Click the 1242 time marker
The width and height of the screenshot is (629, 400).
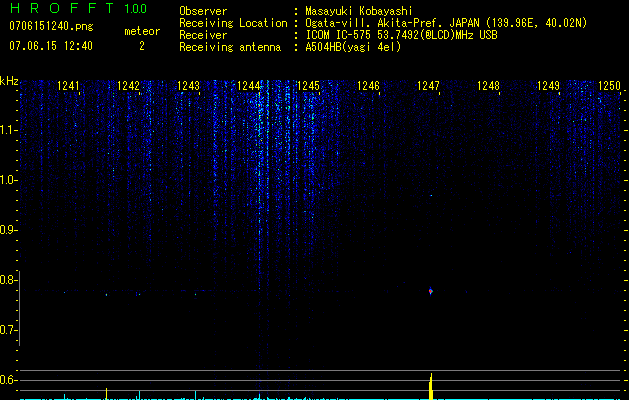tap(128, 85)
